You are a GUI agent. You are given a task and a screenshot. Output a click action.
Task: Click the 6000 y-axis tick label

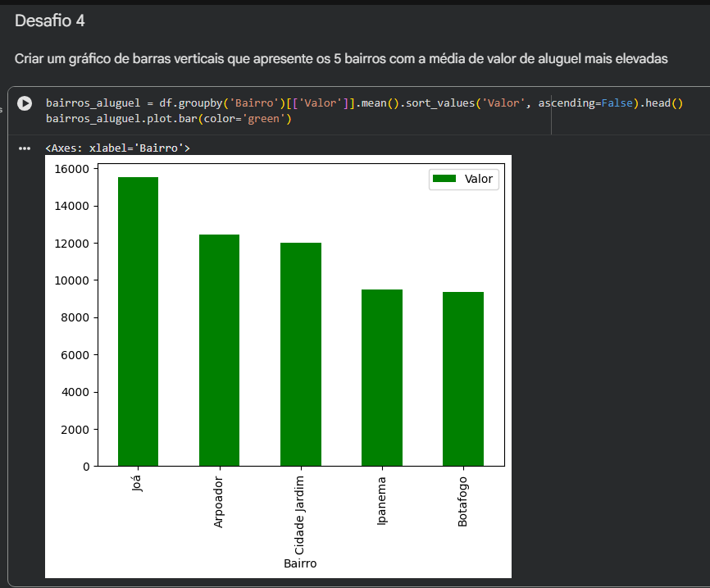pyautogui.click(x=75, y=355)
